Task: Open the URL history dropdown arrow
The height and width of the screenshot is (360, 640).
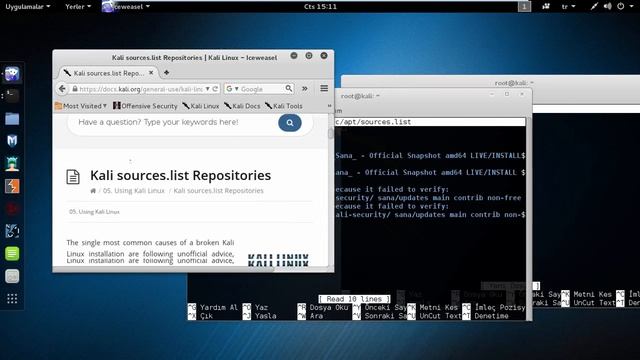Action: tap(208, 89)
